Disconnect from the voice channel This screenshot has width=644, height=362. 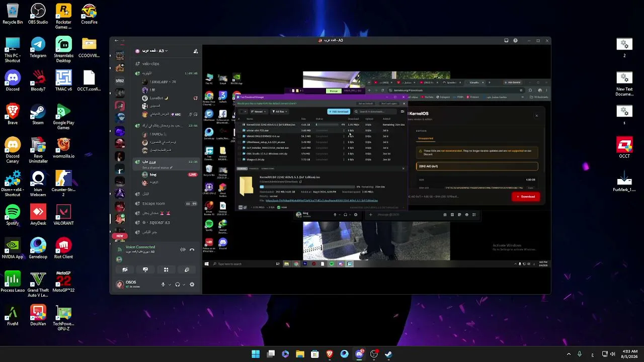tap(192, 249)
